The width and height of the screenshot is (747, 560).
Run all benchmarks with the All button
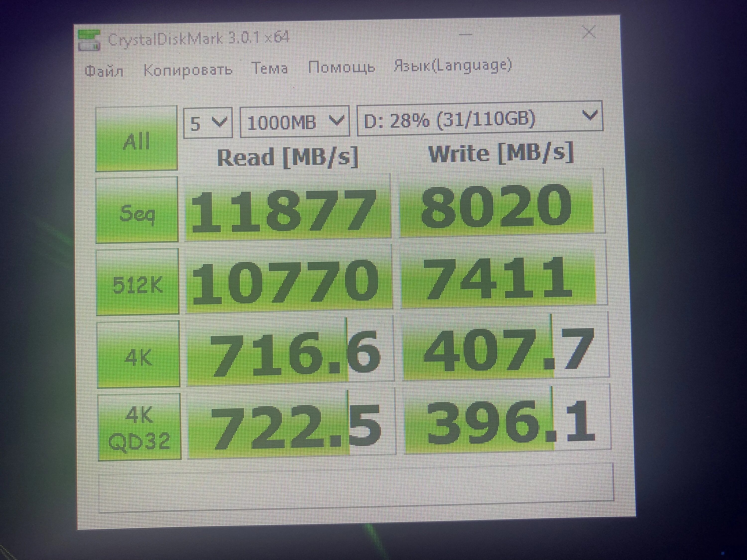[x=136, y=139]
